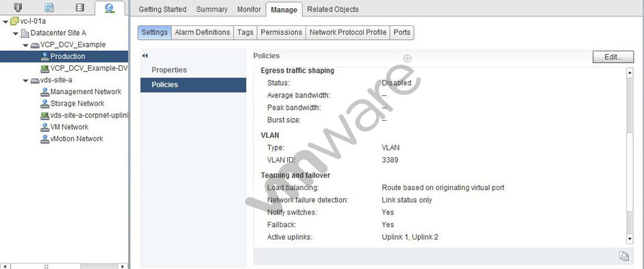Click the 'Teaming and failover' heading
Viewport: 644px width, 269px height.
295,175
